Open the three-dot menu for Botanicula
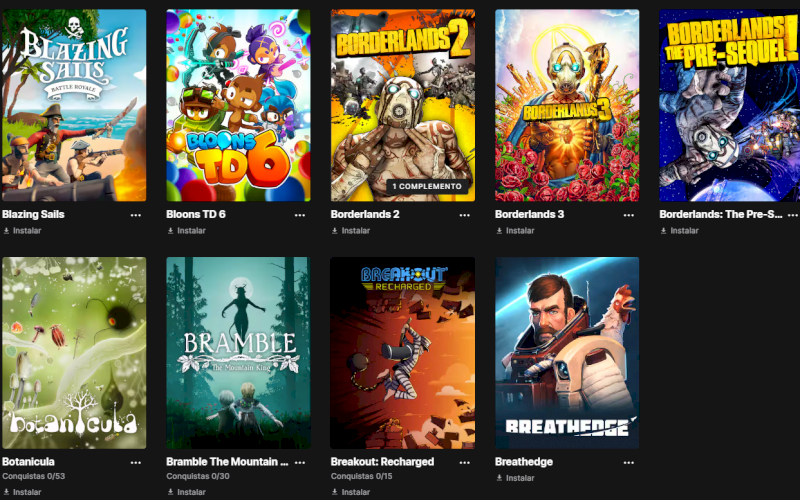The width and height of the screenshot is (800, 500). 135,463
